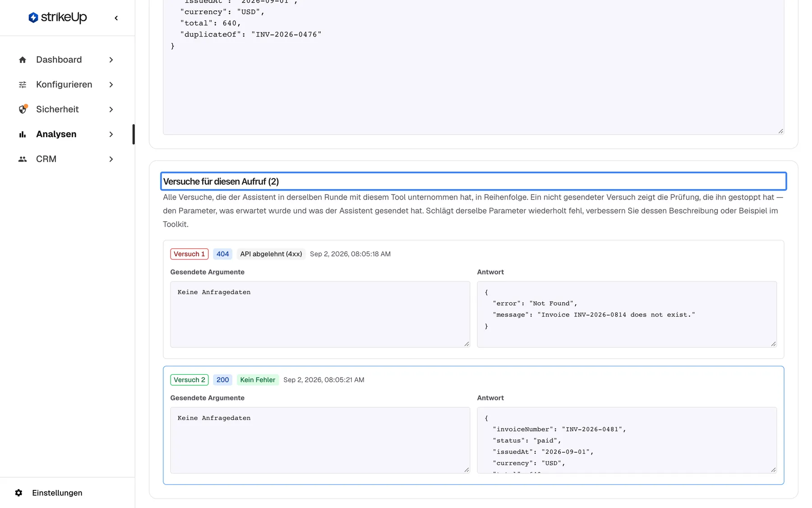
Task: Click the Versuch 2 timestamp 08:05:21 AM
Action: tap(323, 380)
